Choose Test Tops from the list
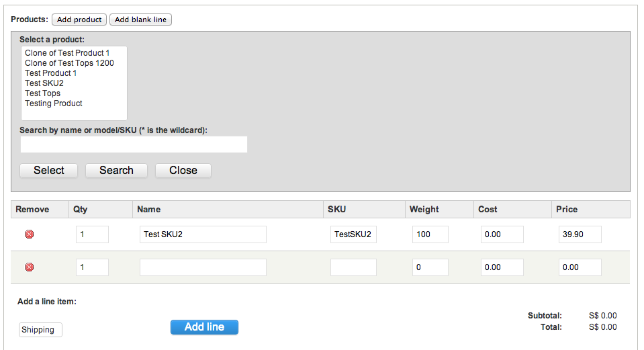644x350 pixels. 42,93
